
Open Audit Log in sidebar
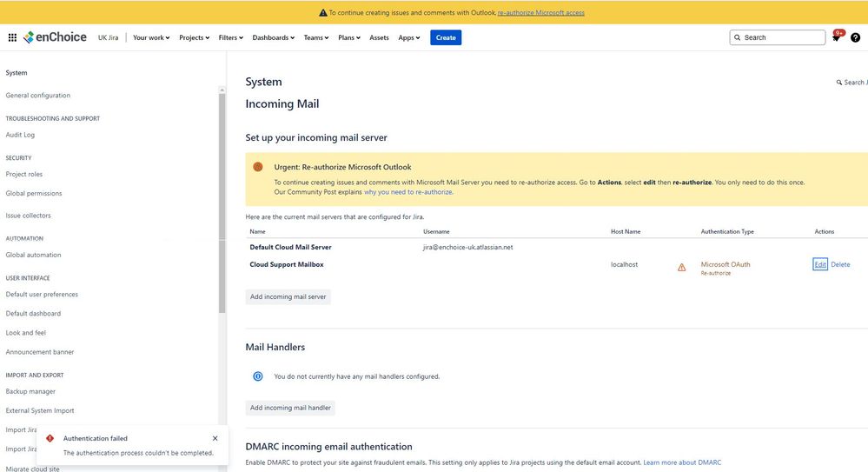20,135
